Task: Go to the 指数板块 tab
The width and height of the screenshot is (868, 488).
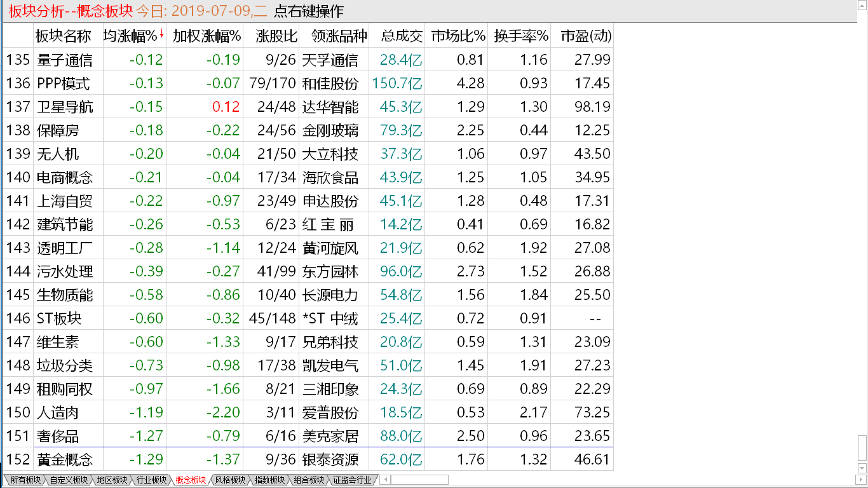Action: (269, 480)
